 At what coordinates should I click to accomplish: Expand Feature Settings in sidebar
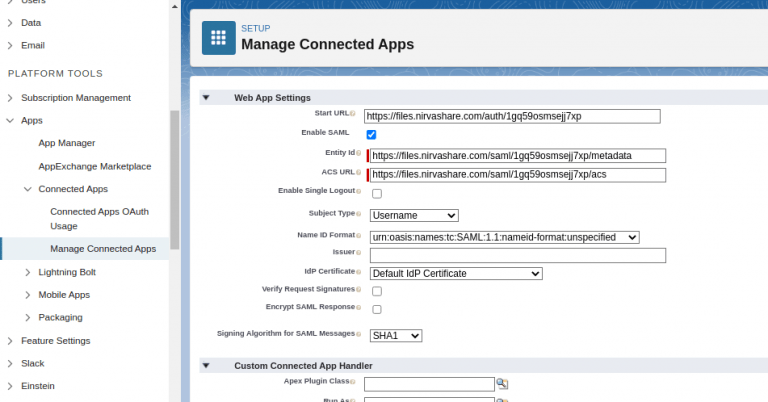pyautogui.click(x=10, y=340)
